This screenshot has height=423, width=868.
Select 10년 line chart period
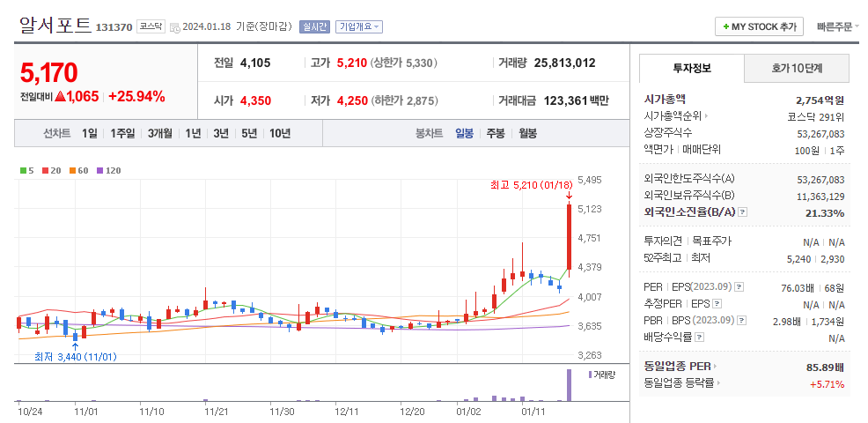pyautogui.click(x=280, y=134)
